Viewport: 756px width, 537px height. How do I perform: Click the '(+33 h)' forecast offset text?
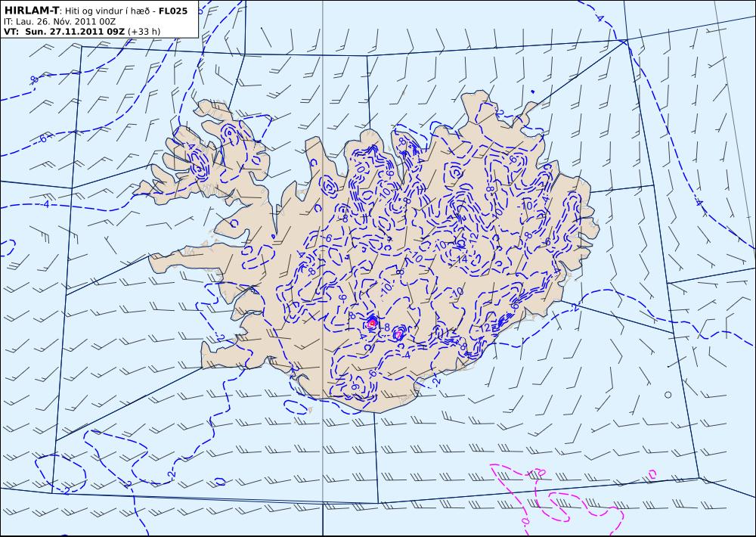point(144,32)
